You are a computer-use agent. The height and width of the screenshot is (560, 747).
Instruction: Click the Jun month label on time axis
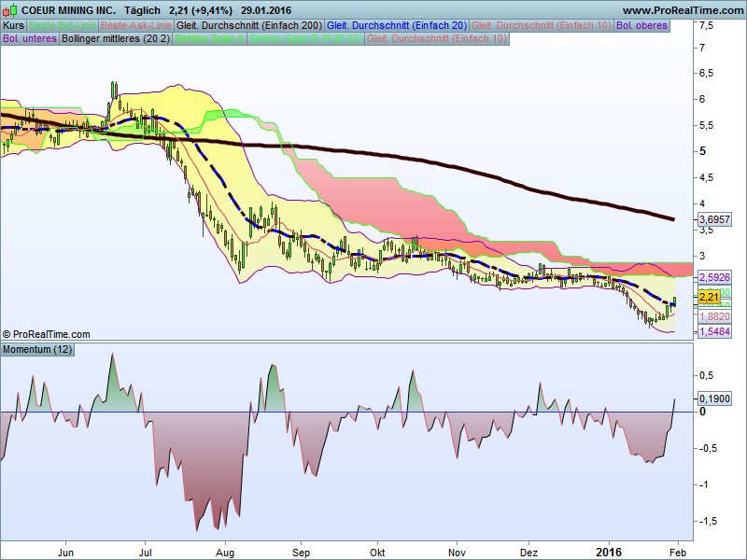[65, 553]
